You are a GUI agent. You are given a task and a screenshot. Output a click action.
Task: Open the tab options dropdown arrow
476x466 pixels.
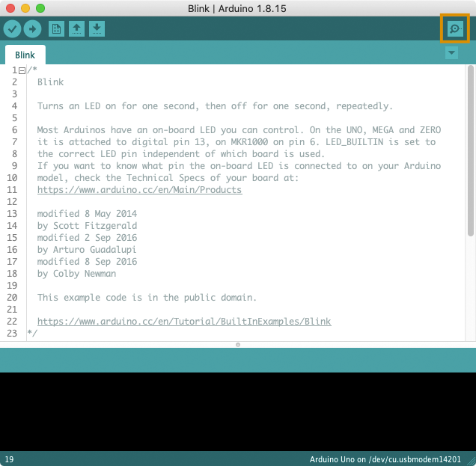[x=451, y=53]
